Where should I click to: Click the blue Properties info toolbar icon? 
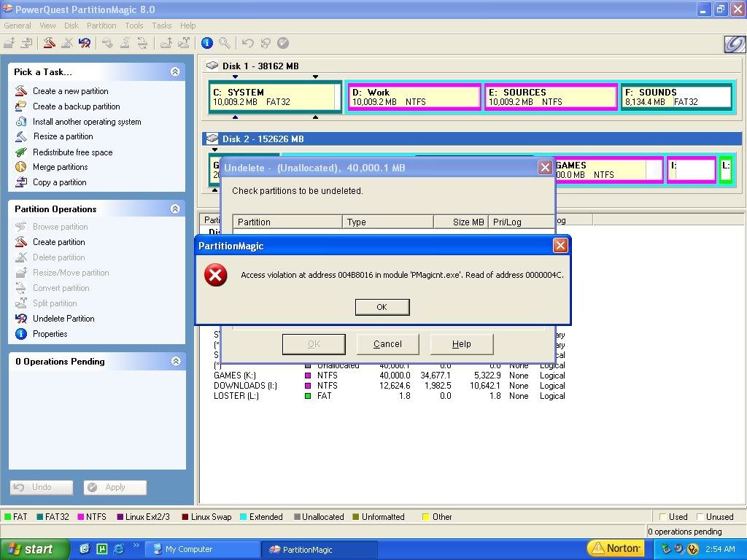tap(206, 43)
